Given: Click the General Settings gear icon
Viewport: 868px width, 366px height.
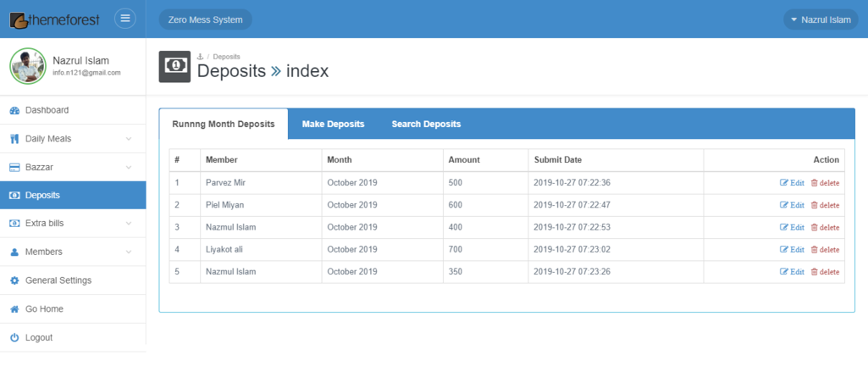Looking at the screenshot, I should point(14,280).
